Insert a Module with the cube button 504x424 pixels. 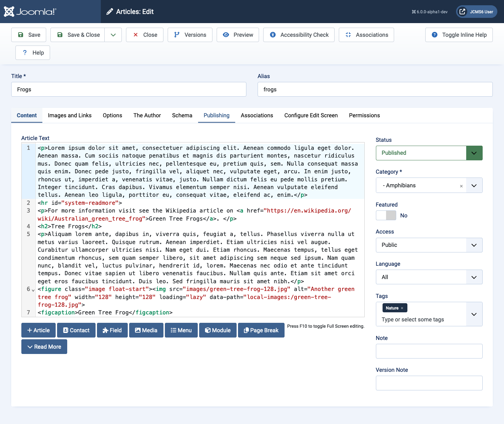click(218, 330)
